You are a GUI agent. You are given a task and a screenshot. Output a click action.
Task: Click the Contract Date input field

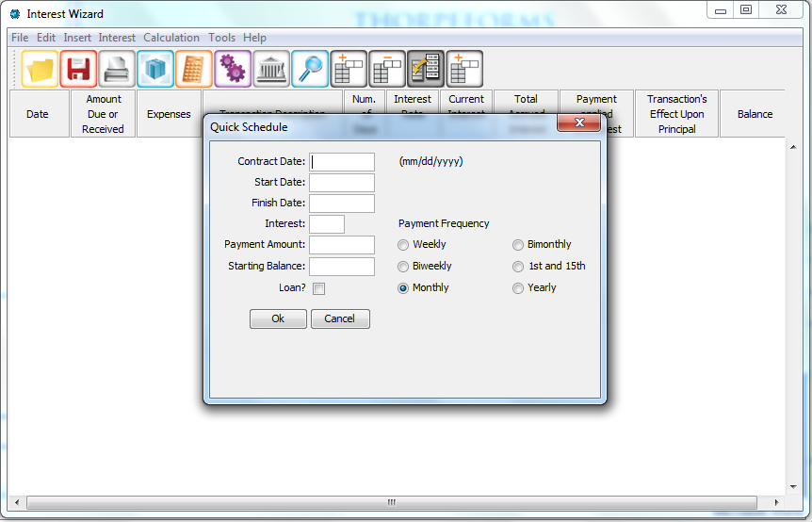(342, 162)
